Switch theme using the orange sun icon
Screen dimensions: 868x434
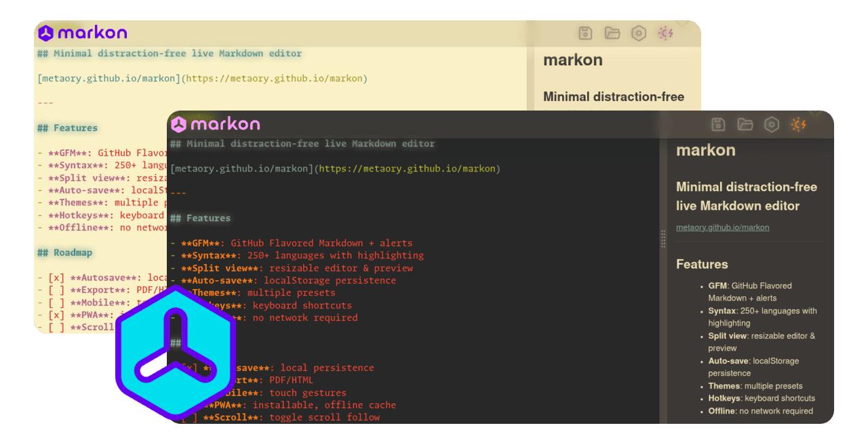pyautogui.click(x=798, y=125)
